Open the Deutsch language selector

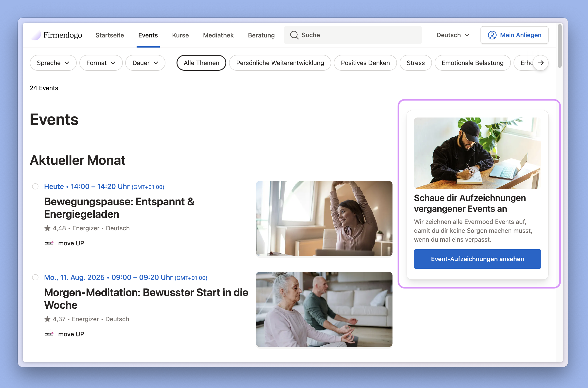point(452,35)
